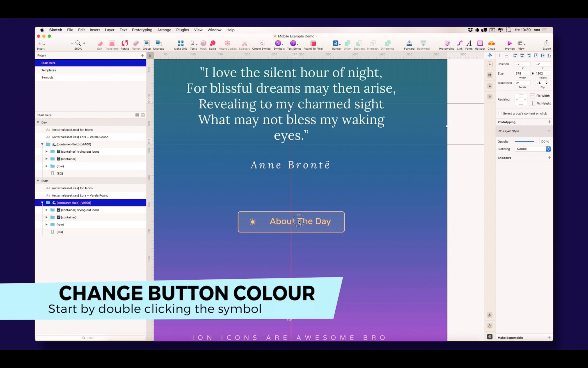Select the Symbols page
This screenshot has width=588, height=368.
(47, 77)
